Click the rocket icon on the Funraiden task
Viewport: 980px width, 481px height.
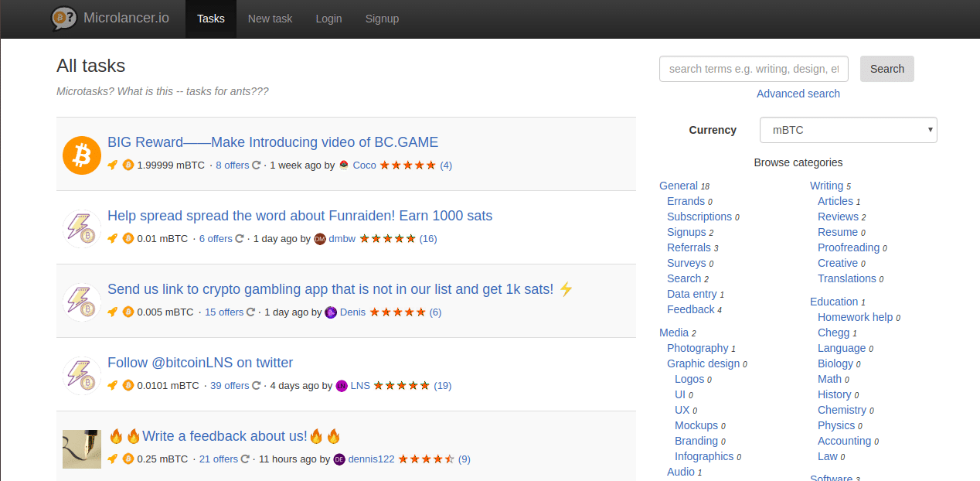point(113,238)
